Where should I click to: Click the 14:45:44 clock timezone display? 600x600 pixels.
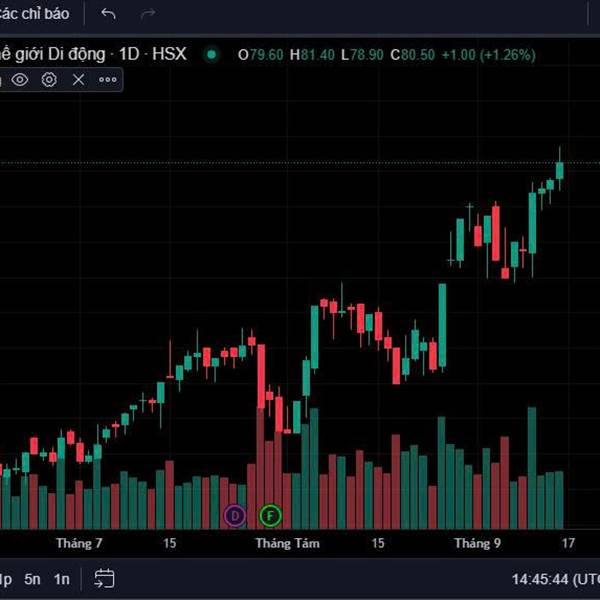click(x=556, y=579)
